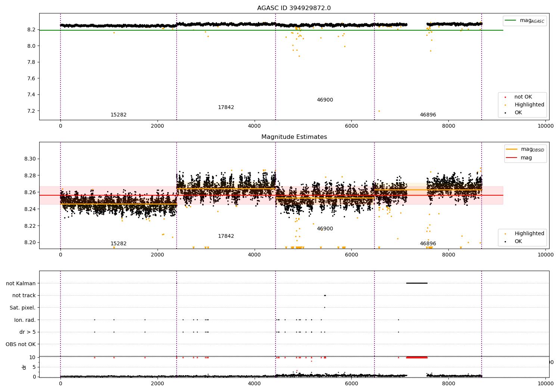Select the green mag AGASC legend line

click(510, 21)
